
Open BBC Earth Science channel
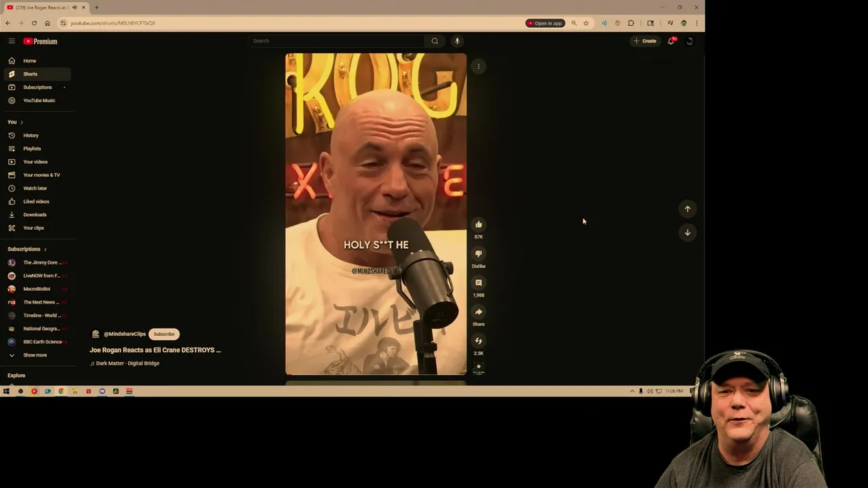tap(37, 342)
